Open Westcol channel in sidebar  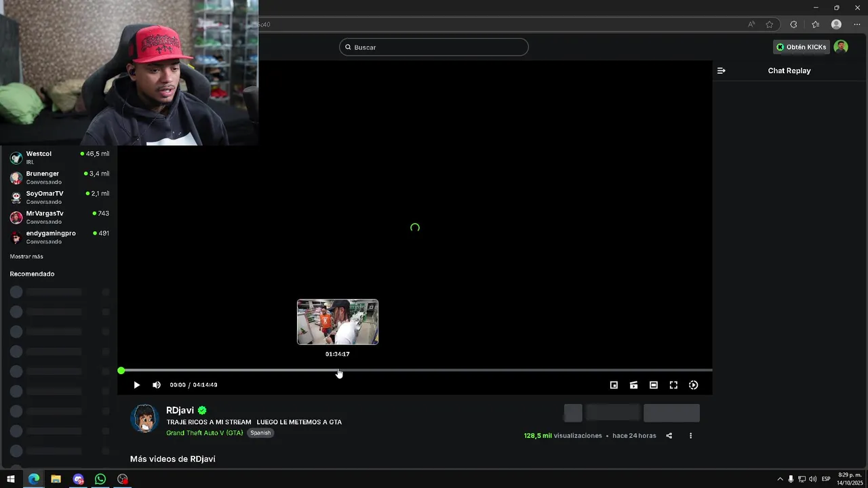pyautogui.click(x=60, y=157)
